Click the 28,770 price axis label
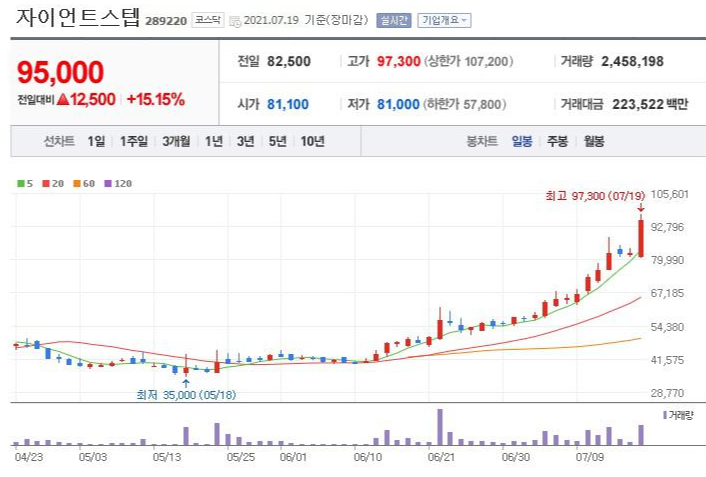706x477 pixels. coord(667,393)
